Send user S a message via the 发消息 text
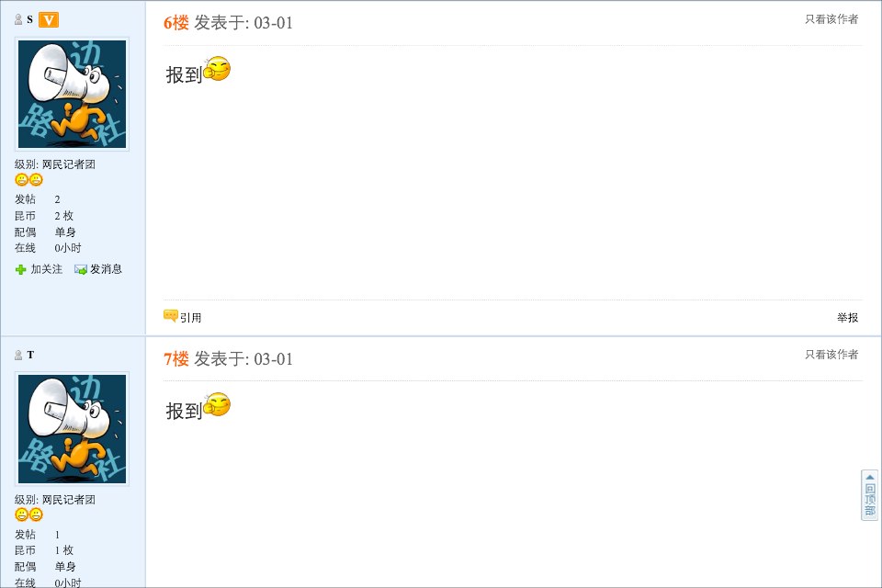Screen dimensions: 882x588 coord(106,269)
